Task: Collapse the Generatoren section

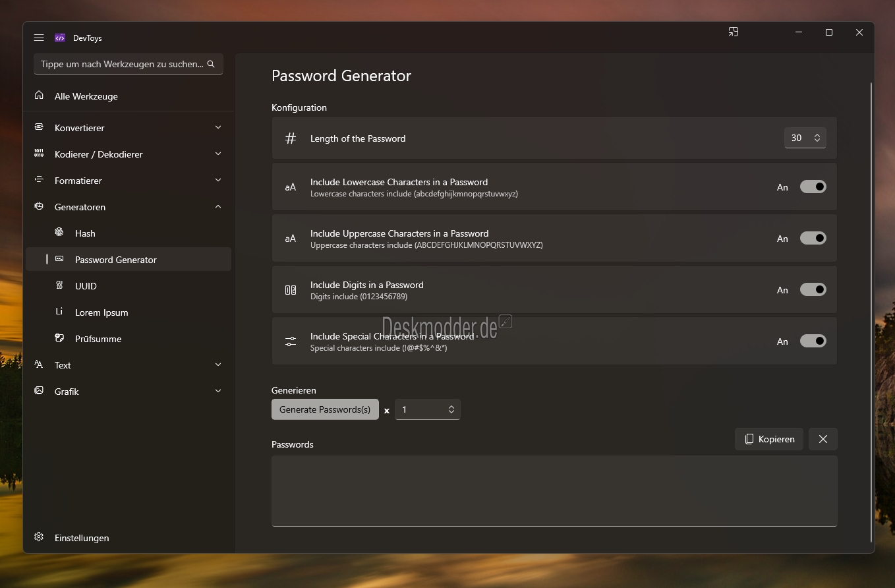Action: coord(129,207)
